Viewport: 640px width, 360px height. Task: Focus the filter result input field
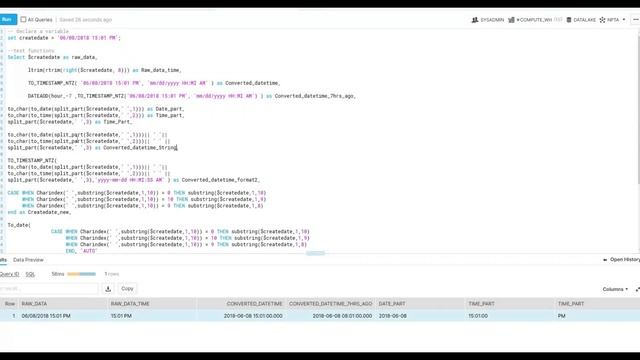click(x=49, y=289)
